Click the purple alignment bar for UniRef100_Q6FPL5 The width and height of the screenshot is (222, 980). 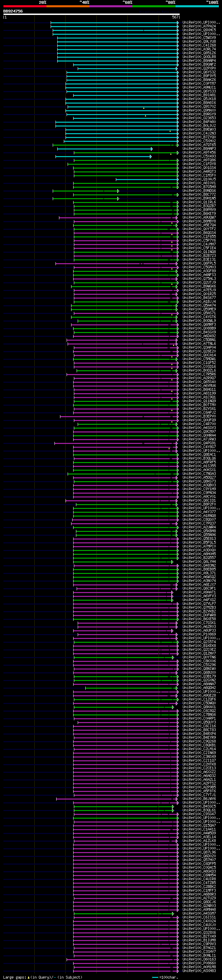[x=117, y=263]
